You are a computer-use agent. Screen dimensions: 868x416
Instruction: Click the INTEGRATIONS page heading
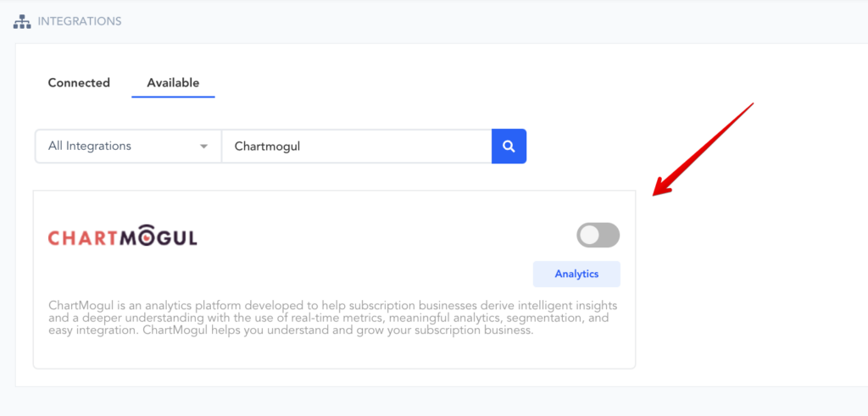pyautogui.click(x=80, y=20)
